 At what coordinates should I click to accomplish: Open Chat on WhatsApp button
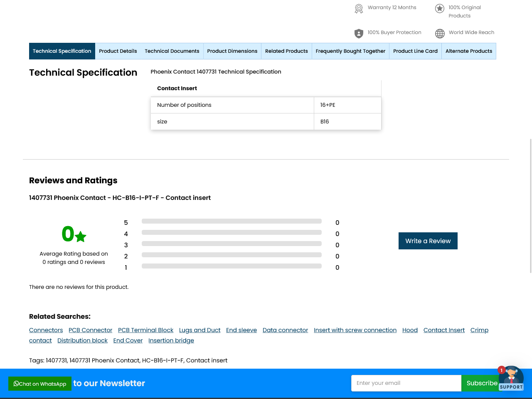[40, 384]
